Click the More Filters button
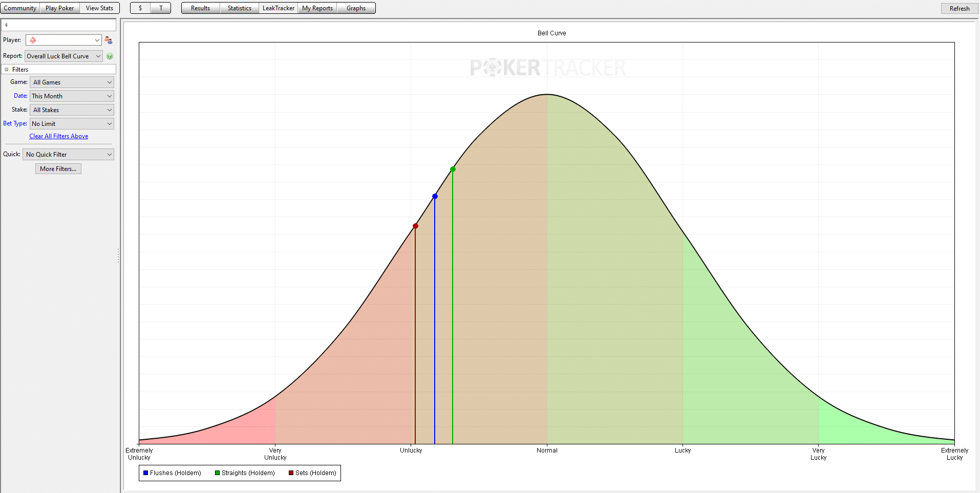The height and width of the screenshot is (493, 980). pyautogui.click(x=58, y=169)
